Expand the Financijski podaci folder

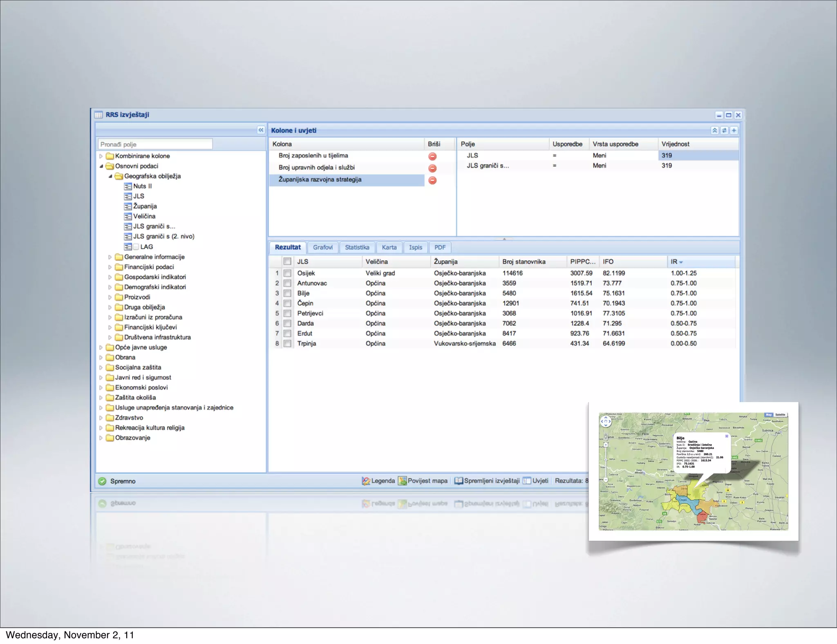(110, 267)
